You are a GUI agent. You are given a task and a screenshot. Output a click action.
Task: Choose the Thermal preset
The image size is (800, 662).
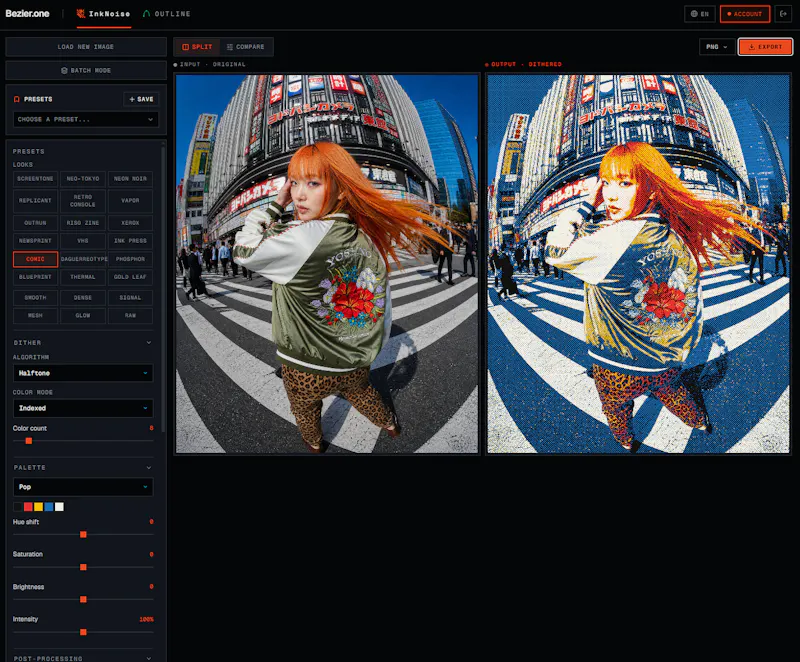[x=83, y=277]
